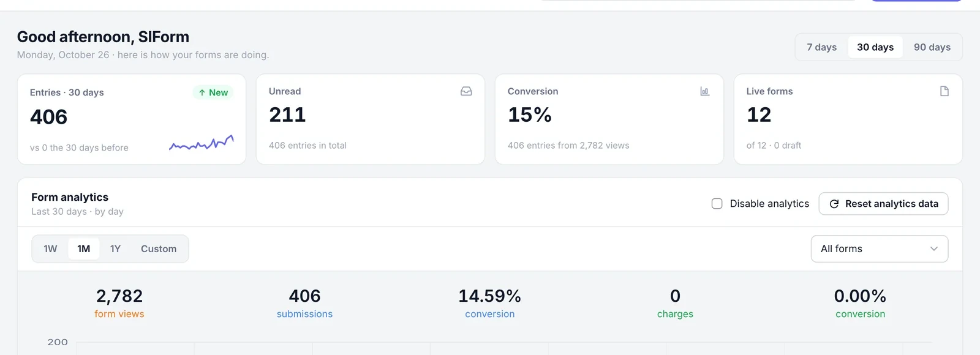Click 'vs 0 the 30 days before' text

79,148
